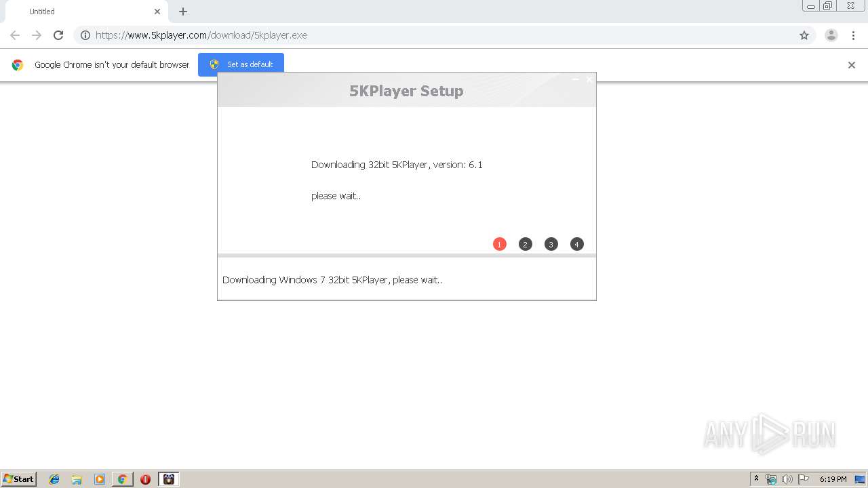Switch to Chrome taskbar button

click(122, 479)
